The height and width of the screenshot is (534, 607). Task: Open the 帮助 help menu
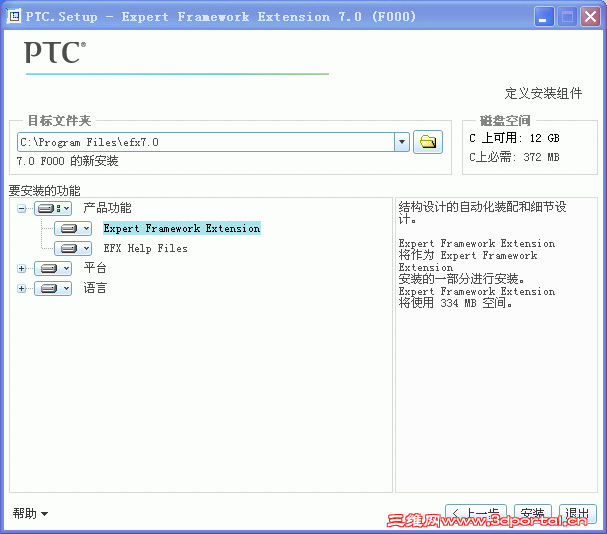click(x=30, y=513)
